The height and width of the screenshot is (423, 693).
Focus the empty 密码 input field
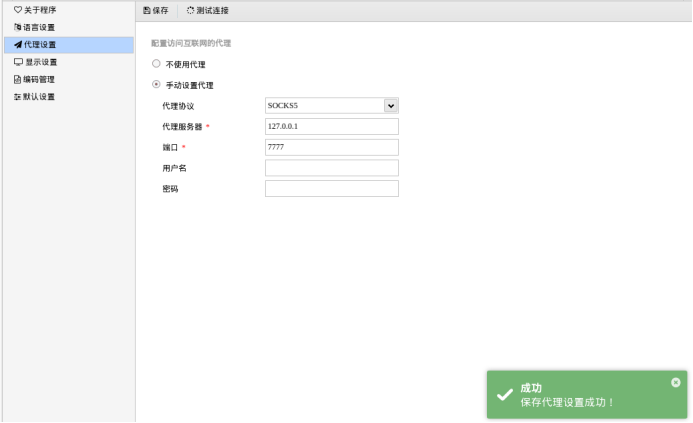331,189
